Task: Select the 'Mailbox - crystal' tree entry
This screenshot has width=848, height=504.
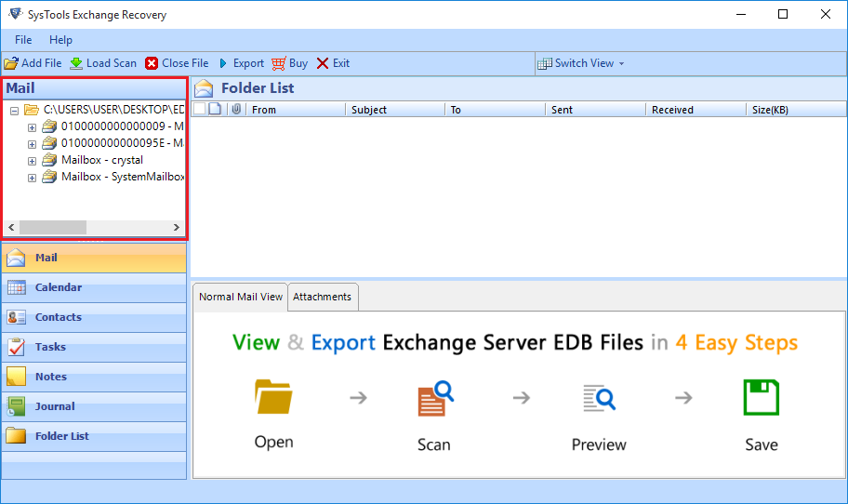Action: point(102,160)
